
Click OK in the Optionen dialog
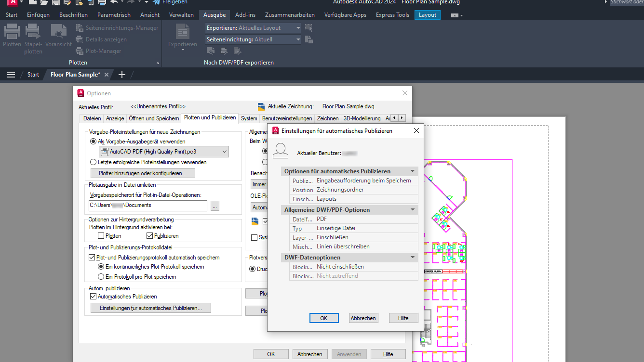[x=271, y=354]
